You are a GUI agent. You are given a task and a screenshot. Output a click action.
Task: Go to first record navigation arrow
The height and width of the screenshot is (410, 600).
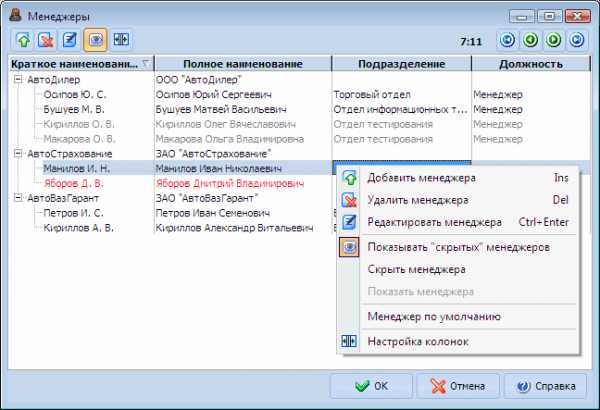pyautogui.click(x=507, y=41)
